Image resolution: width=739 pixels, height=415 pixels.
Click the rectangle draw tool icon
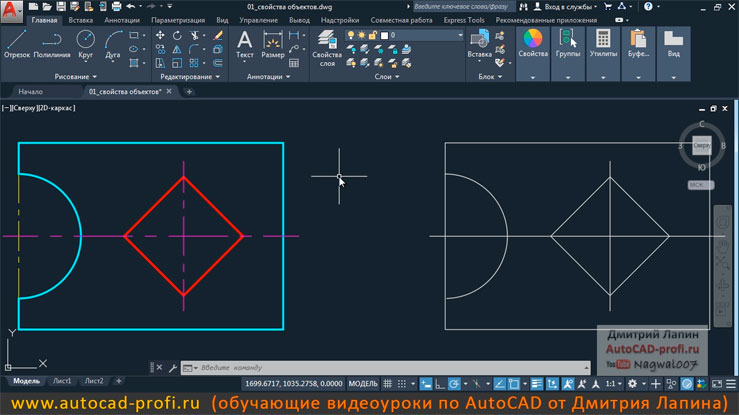pos(134,35)
